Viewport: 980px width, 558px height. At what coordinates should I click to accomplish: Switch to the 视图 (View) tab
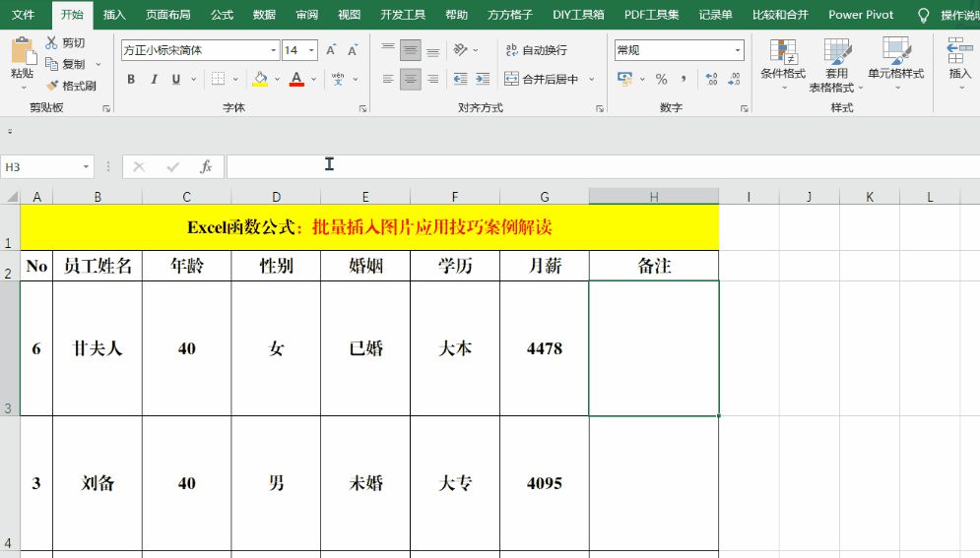coord(349,15)
